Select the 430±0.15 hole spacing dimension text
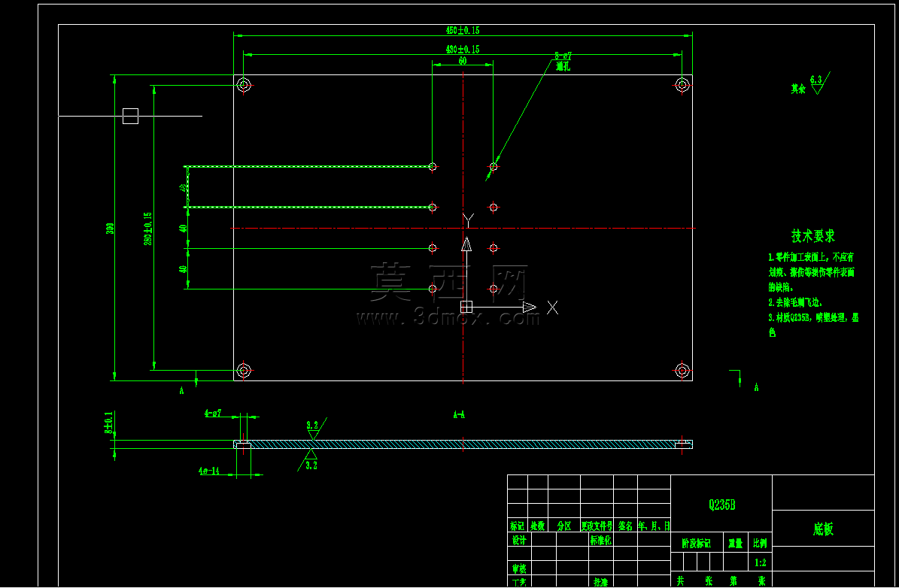 (463, 50)
